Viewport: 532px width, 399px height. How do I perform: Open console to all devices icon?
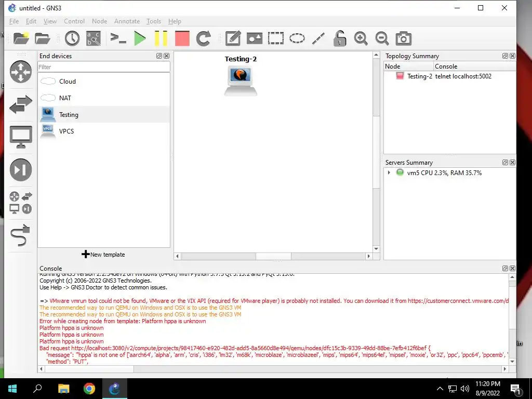[x=118, y=38]
